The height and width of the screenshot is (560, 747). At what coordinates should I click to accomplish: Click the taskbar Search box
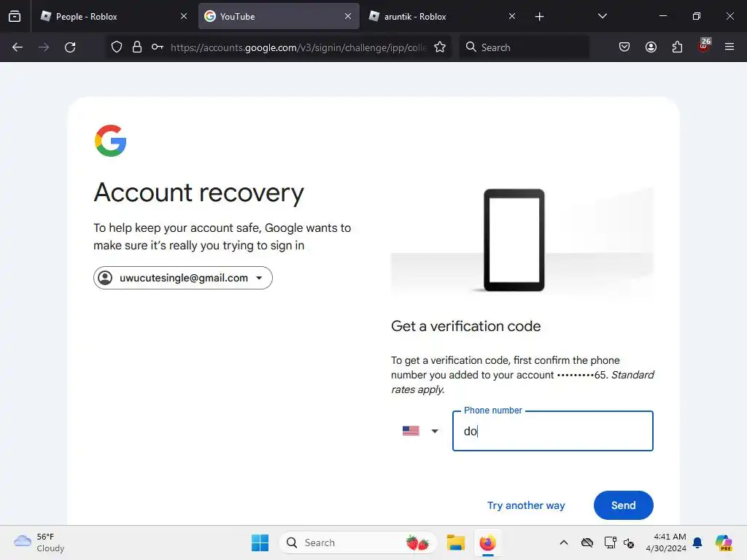[357, 542]
